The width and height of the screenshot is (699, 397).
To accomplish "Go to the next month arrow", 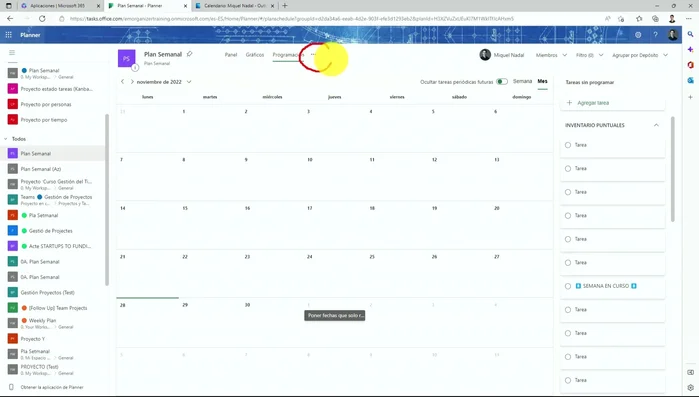I will click(x=132, y=82).
